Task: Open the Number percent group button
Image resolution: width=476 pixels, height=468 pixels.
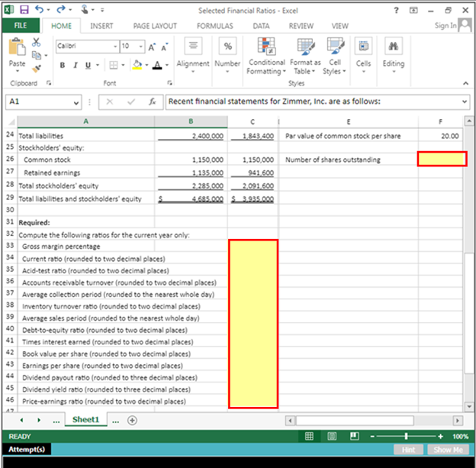Action: click(x=227, y=55)
